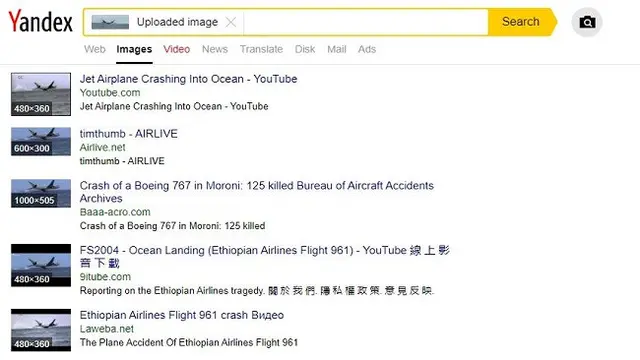This screenshot has width=640, height=360.
Task: Visit the Laweba.net source link
Action: (x=107, y=329)
